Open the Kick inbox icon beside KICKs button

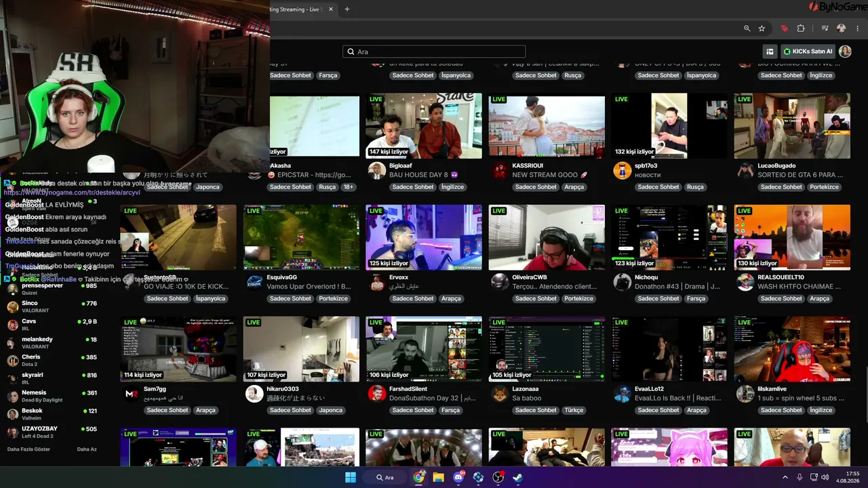[x=770, y=52]
